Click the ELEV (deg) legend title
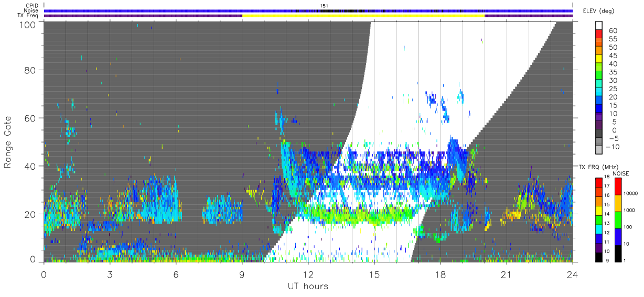Image resolution: width=644 pixels, height=297 pixels. [x=598, y=11]
